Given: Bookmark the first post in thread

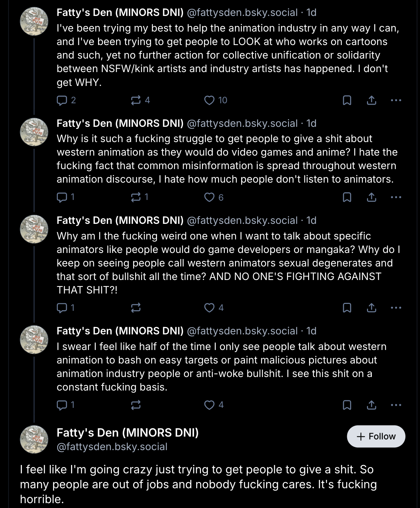Looking at the screenshot, I should tap(347, 100).
